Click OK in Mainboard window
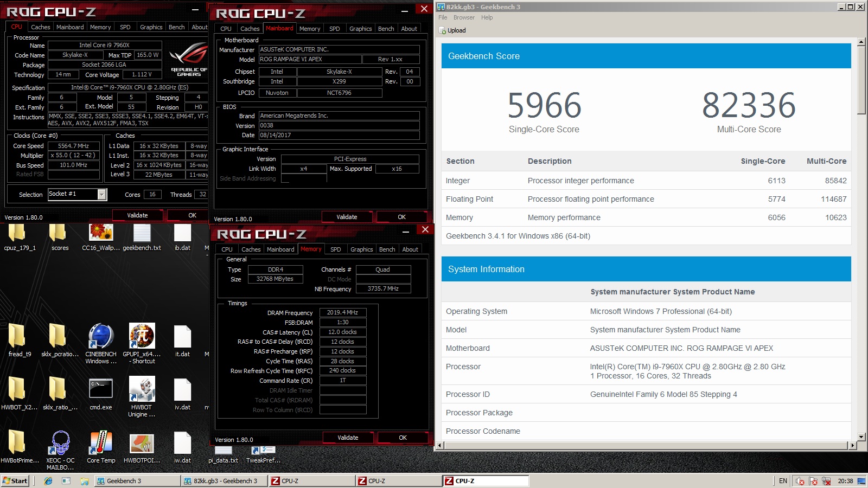This screenshot has height=488, width=868. pos(401,217)
